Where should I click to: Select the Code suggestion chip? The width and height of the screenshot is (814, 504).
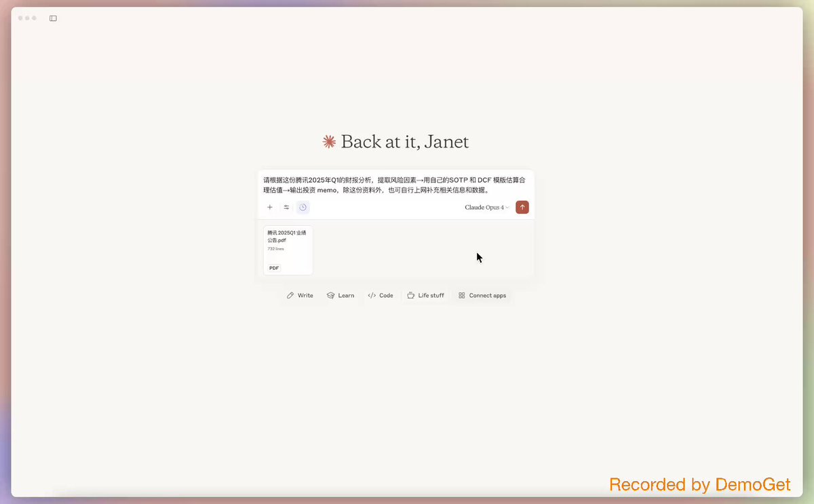(x=381, y=296)
